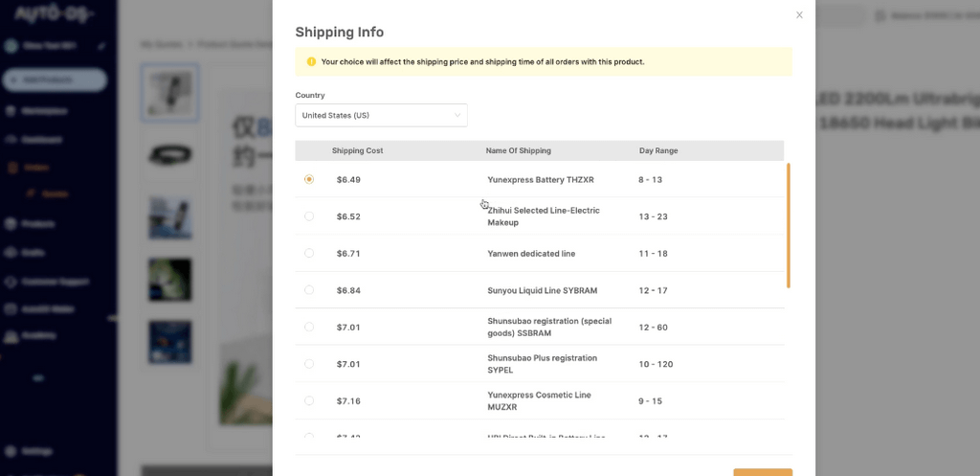The image size is (980, 476).
Task: Click the orange Orders icon in background sidebar
Action: 12,168
